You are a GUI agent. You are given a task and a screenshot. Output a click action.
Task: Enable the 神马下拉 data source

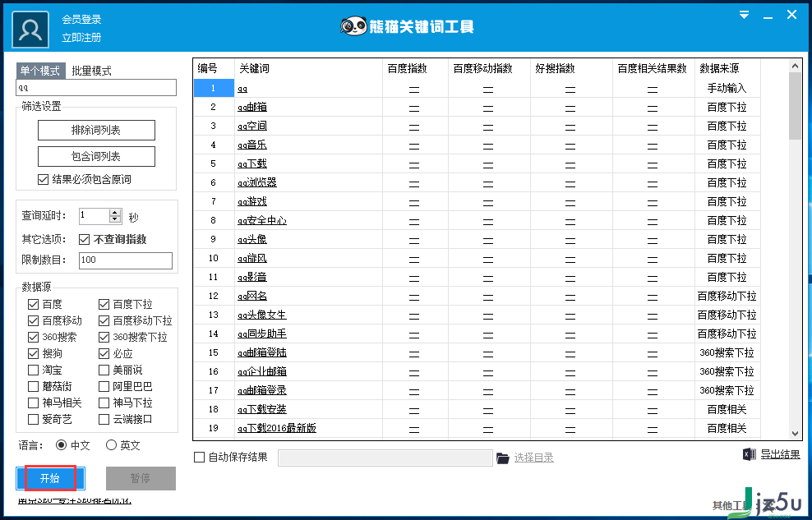click(104, 403)
